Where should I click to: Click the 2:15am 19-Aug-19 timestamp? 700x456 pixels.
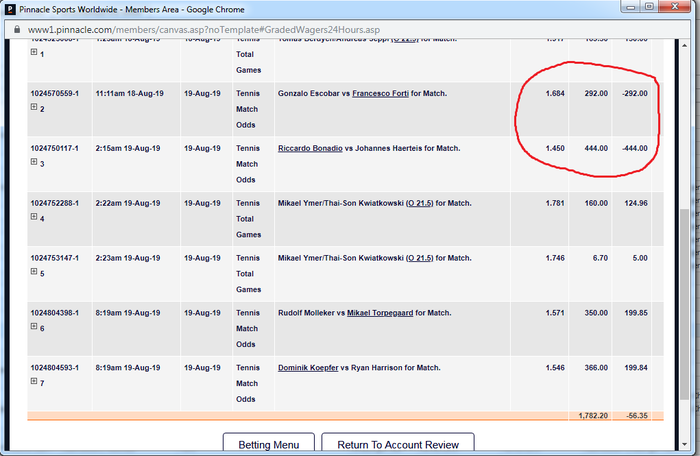tap(128, 148)
